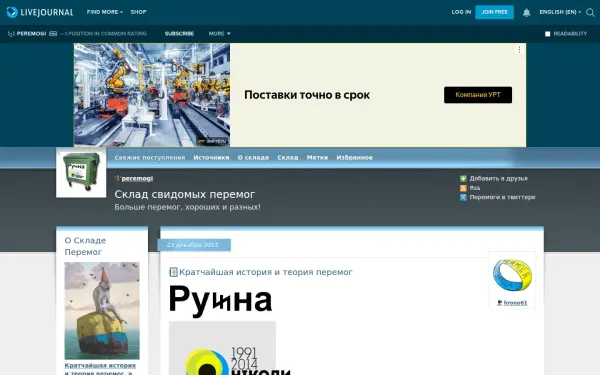Open the Свежие поступления tab
600x375 pixels.
[x=150, y=158]
